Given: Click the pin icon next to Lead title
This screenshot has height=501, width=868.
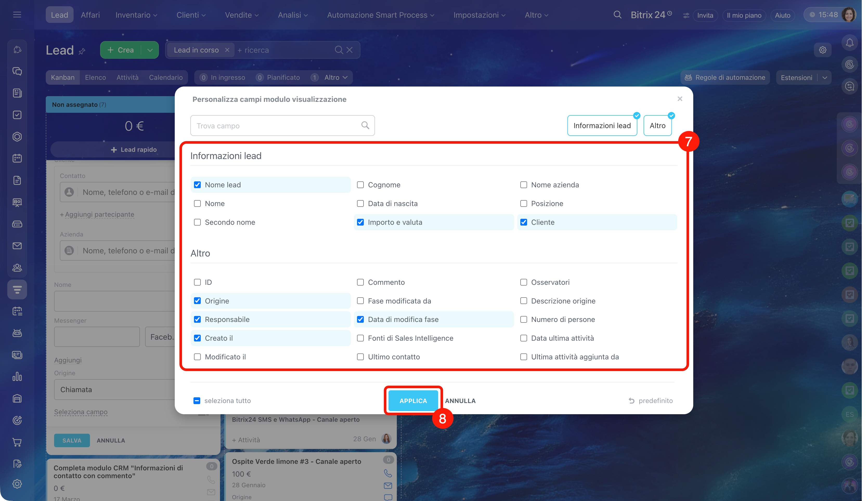Looking at the screenshot, I should coord(82,51).
